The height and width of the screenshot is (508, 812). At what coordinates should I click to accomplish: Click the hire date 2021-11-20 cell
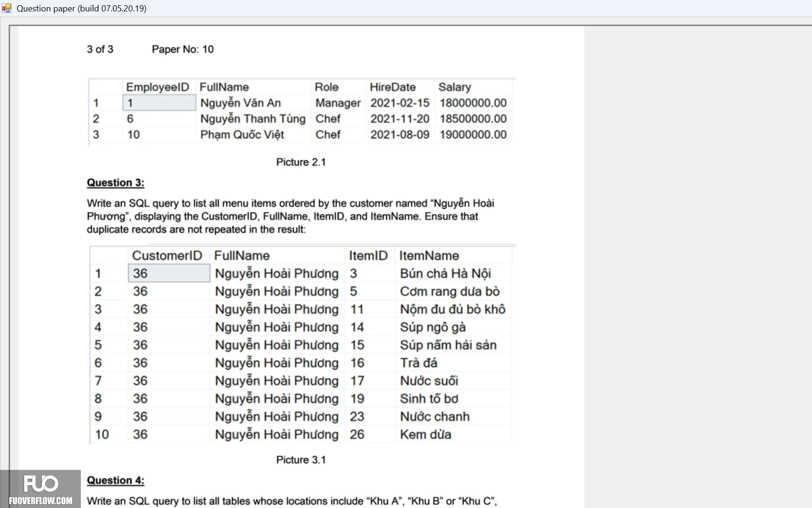pos(400,119)
